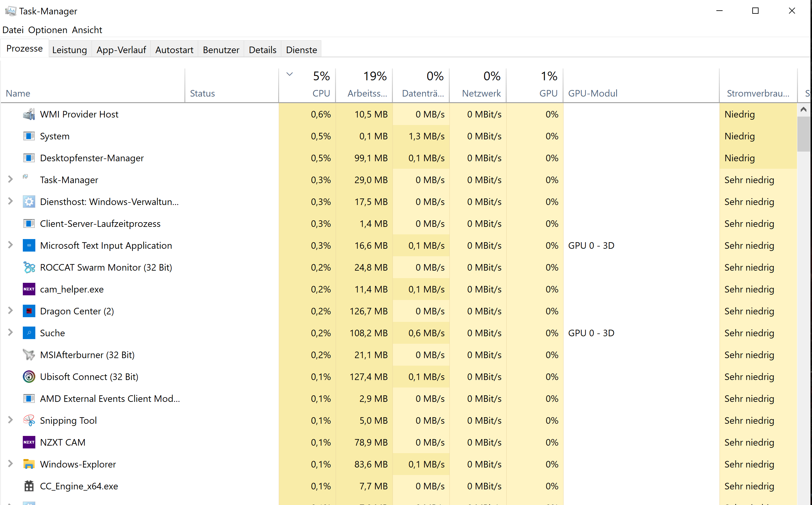Image resolution: width=812 pixels, height=505 pixels.
Task: Click the Ubisoft Connect swirl icon
Action: [x=29, y=377]
